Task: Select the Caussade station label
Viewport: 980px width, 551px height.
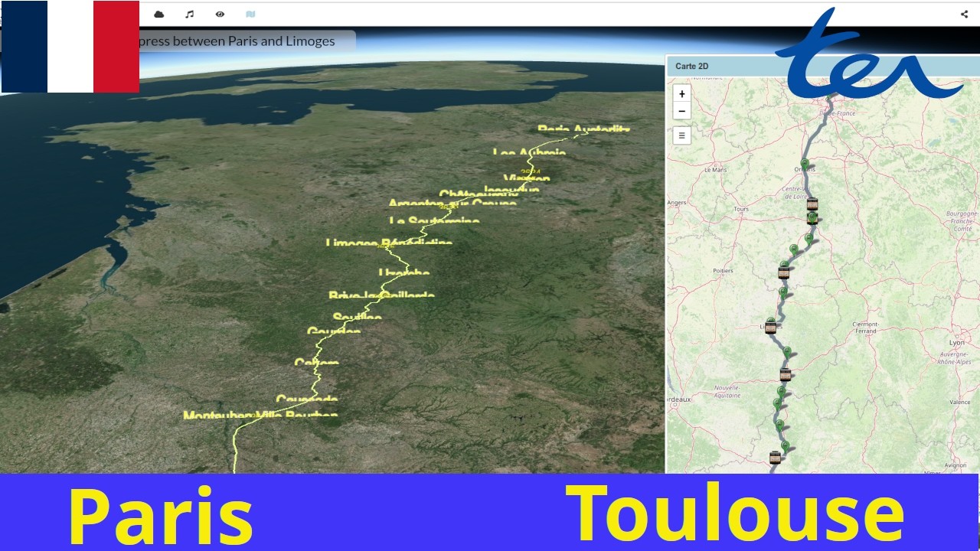Action: [x=306, y=399]
